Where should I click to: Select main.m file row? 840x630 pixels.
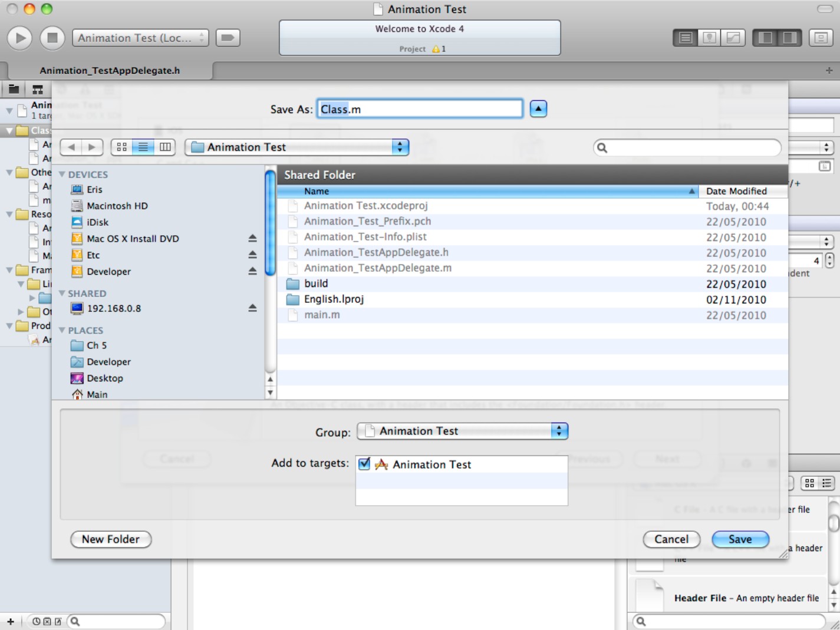(533, 315)
